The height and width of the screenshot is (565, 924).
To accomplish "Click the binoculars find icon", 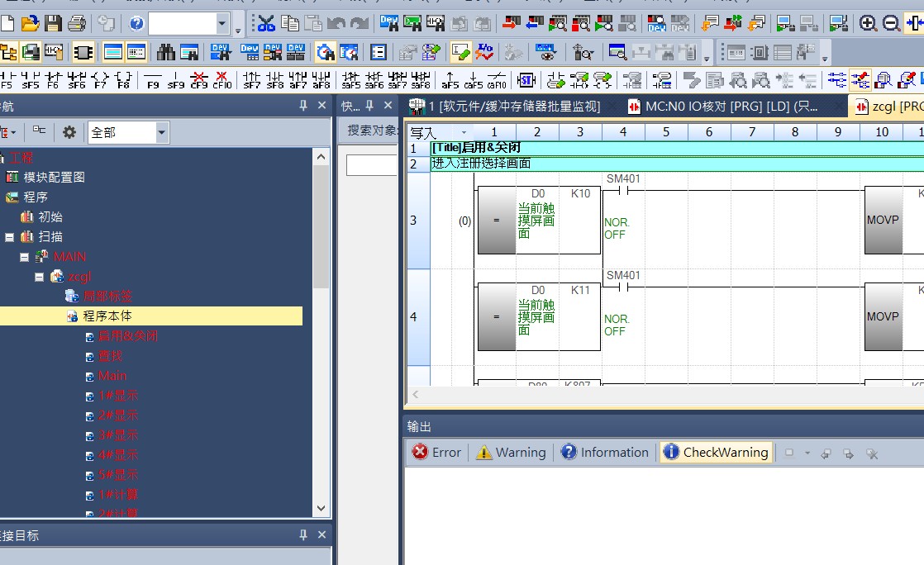I will point(166,53).
